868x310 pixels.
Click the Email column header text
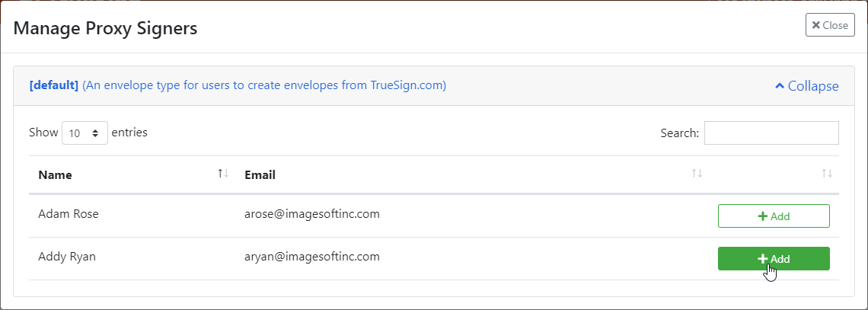pos(260,175)
